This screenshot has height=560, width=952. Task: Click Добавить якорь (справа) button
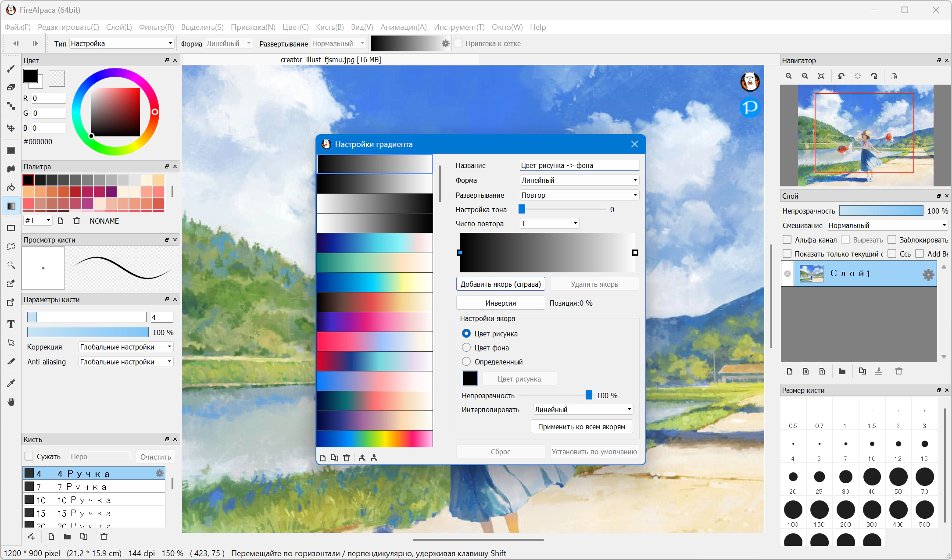pos(501,284)
